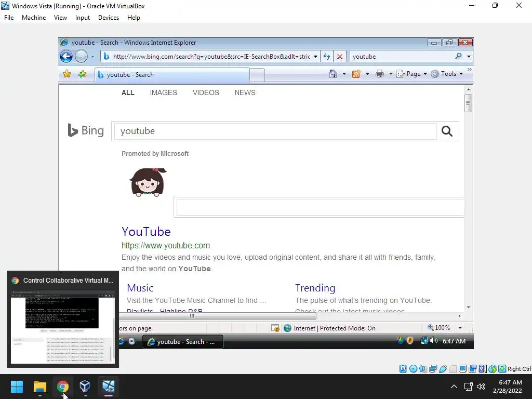Switch to Bing IMAGES tab
The image size is (532, 399).
(x=164, y=92)
